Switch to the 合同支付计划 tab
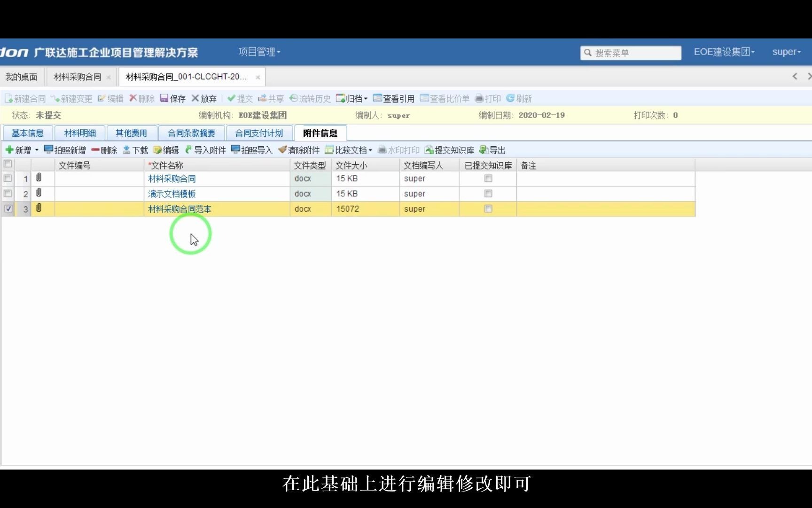 [x=259, y=133]
